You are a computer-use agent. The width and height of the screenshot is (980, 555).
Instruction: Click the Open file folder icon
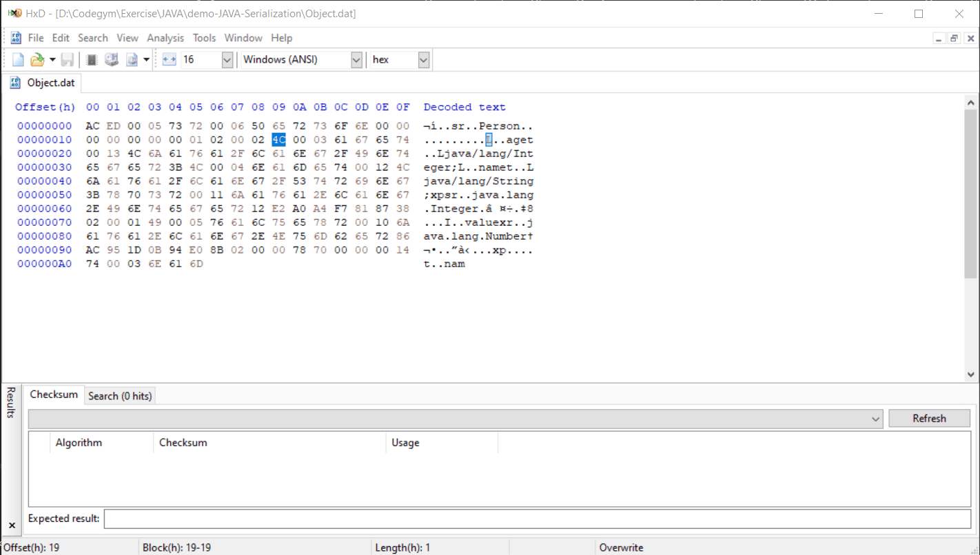37,60
